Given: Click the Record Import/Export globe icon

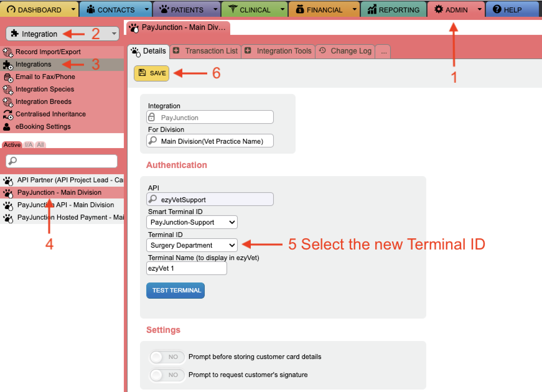Looking at the screenshot, I should [x=8, y=52].
